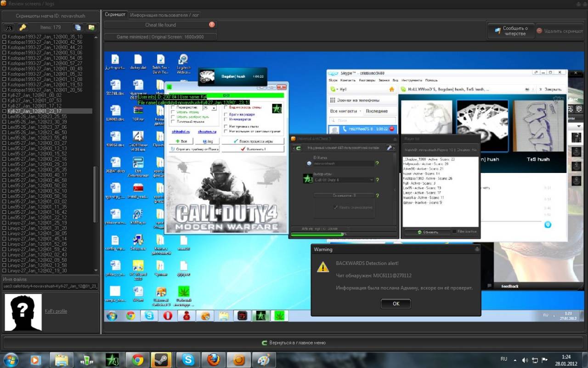The image size is (588, 368).
Task: Click Вернуться в главное меню button
Action: coord(294,343)
